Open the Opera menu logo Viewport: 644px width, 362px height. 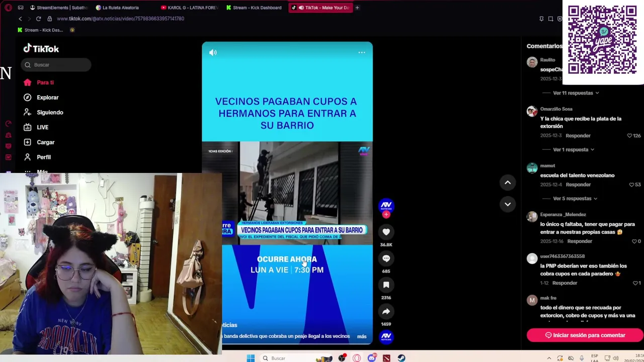(8, 8)
